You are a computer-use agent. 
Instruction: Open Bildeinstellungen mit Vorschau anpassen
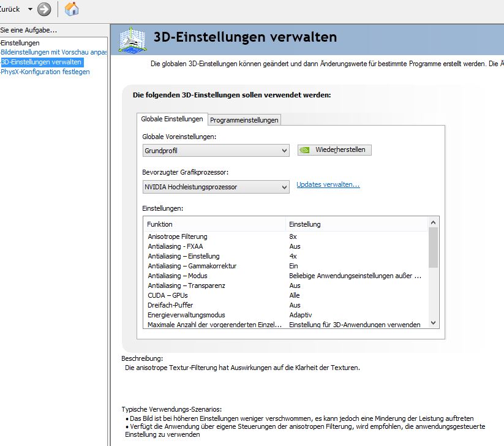[54, 52]
